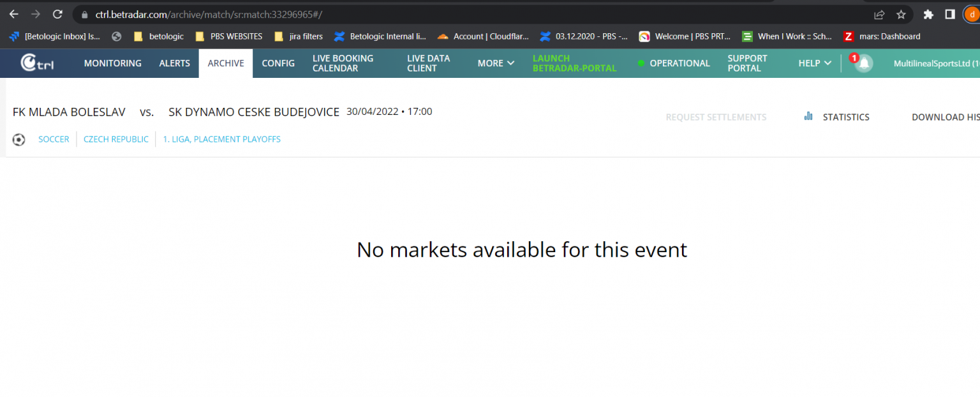Bookmark this page with star icon
Screen dimensions: 980x397
[x=901, y=14]
